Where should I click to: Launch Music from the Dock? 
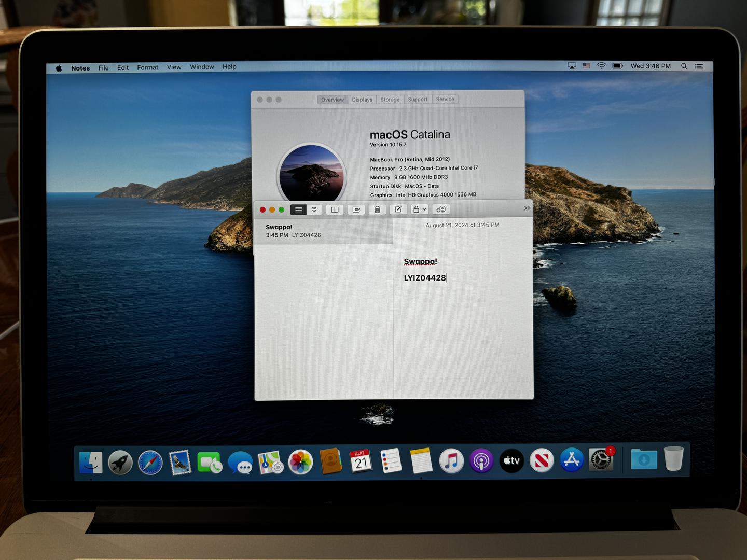[x=451, y=460]
